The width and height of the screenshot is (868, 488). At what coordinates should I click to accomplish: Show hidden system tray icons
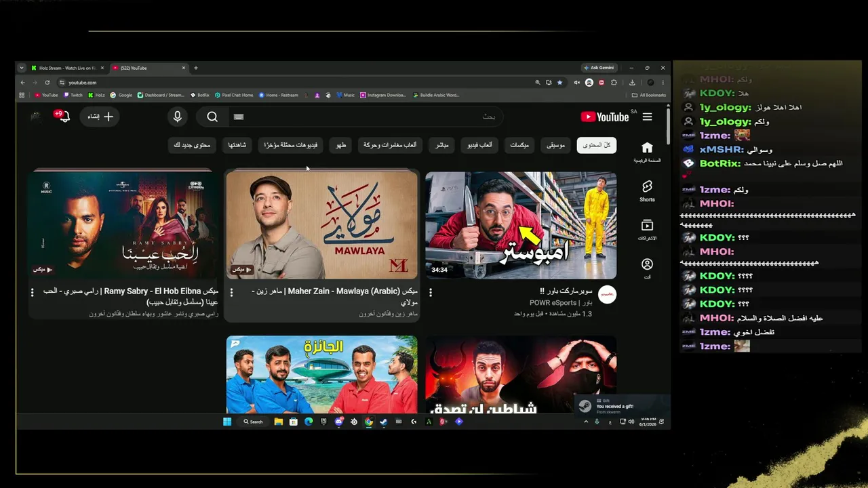tap(586, 422)
